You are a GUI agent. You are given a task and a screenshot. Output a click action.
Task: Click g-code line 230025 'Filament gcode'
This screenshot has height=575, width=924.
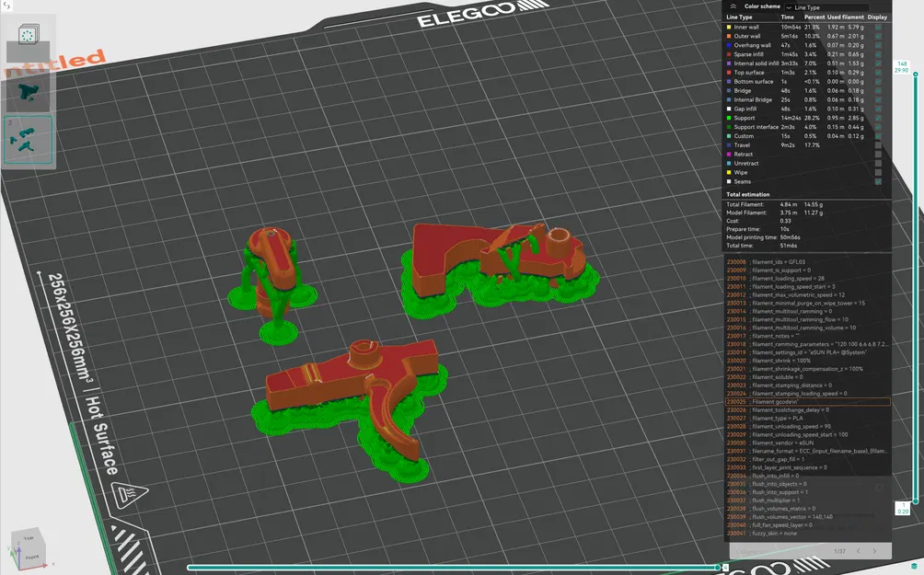(807, 402)
